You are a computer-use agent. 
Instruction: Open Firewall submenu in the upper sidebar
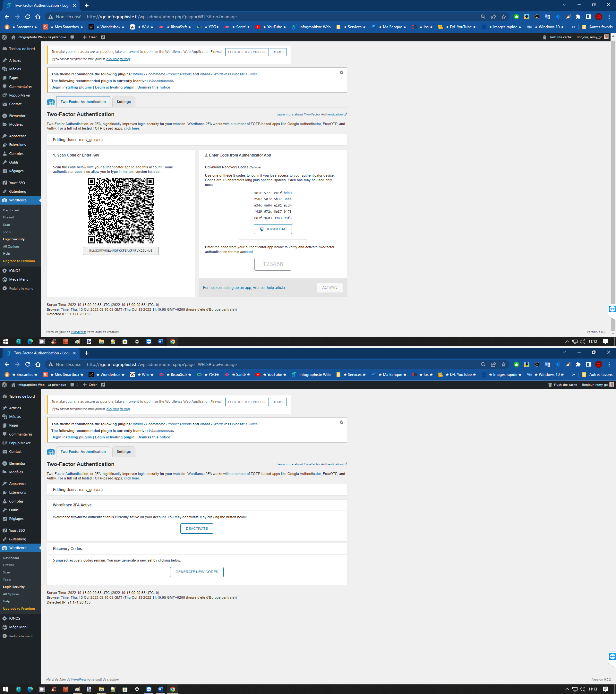pyautogui.click(x=8, y=217)
